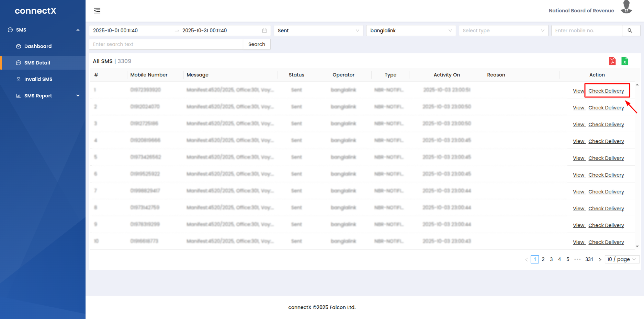The height and width of the screenshot is (319, 644).
Task: Open the banglalink operator dropdown
Action: (411, 31)
